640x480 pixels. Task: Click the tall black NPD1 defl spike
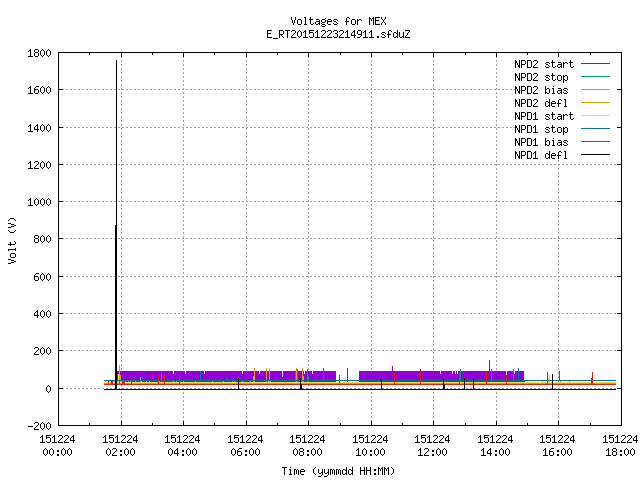pos(116,224)
